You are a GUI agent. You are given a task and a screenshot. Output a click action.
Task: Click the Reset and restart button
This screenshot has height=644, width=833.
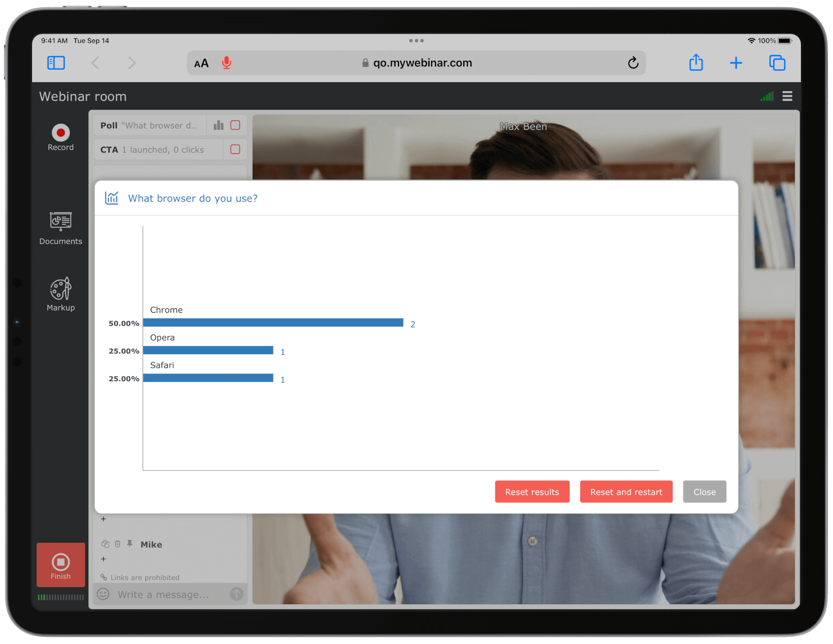[626, 492]
